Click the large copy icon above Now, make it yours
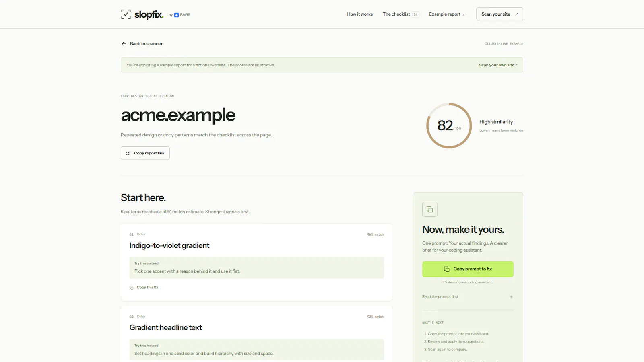Image resolution: width=644 pixels, height=362 pixels. [x=429, y=209]
